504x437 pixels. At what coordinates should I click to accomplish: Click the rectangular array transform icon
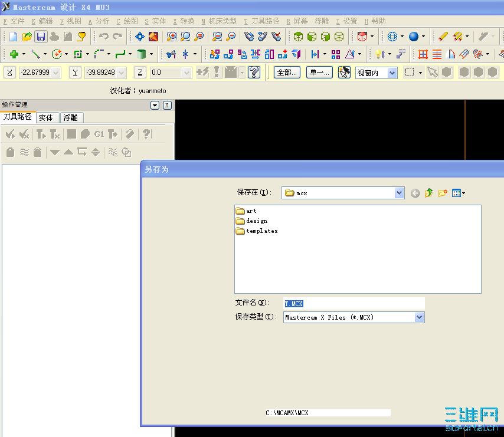tap(336, 54)
